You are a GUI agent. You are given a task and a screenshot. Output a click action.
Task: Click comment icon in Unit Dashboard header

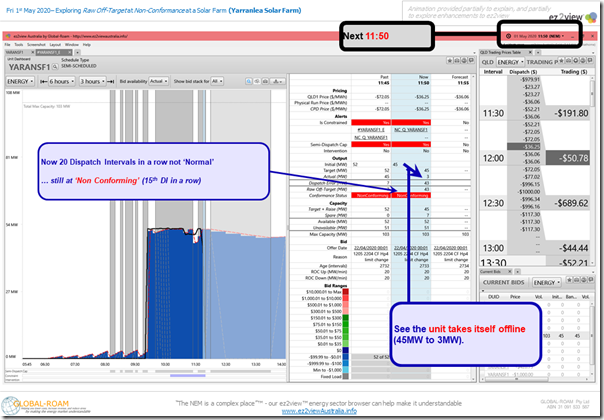[x=471, y=60]
